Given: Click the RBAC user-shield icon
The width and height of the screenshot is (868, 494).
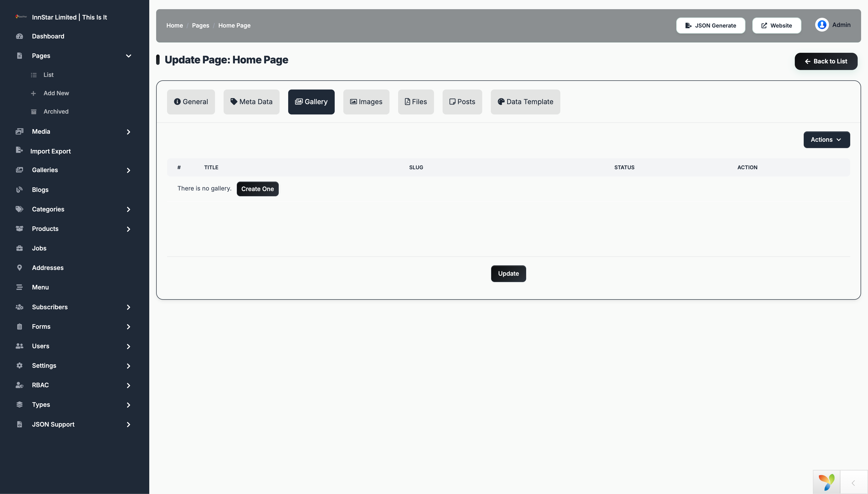Looking at the screenshot, I should click(x=19, y=385).
